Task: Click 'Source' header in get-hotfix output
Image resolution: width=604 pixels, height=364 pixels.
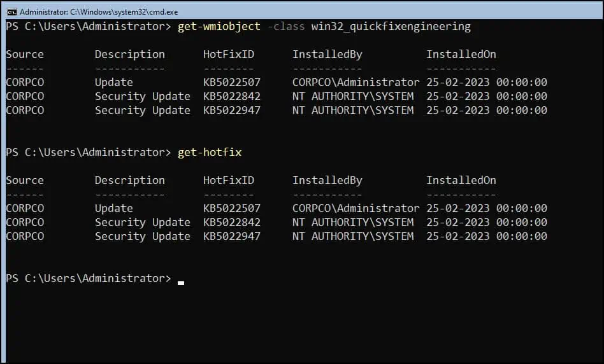Action: (x=25, y=181)
